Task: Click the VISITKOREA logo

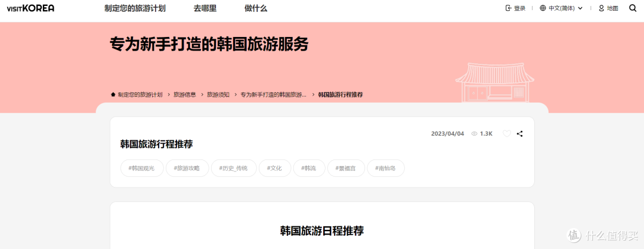Action: pos(30,8)
